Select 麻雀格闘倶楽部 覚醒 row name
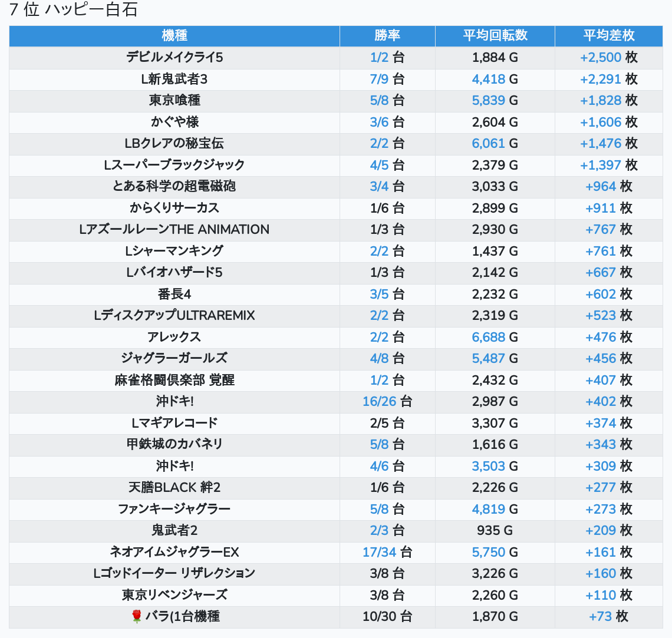Screen dimensions: 672x638 [x=174, y=380]
